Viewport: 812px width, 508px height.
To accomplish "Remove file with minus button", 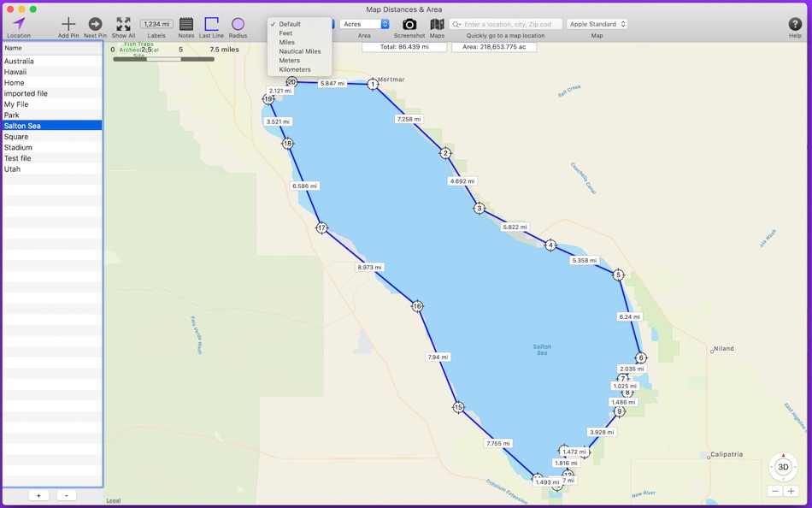I will pyautogui.click(x=67, y=495).
